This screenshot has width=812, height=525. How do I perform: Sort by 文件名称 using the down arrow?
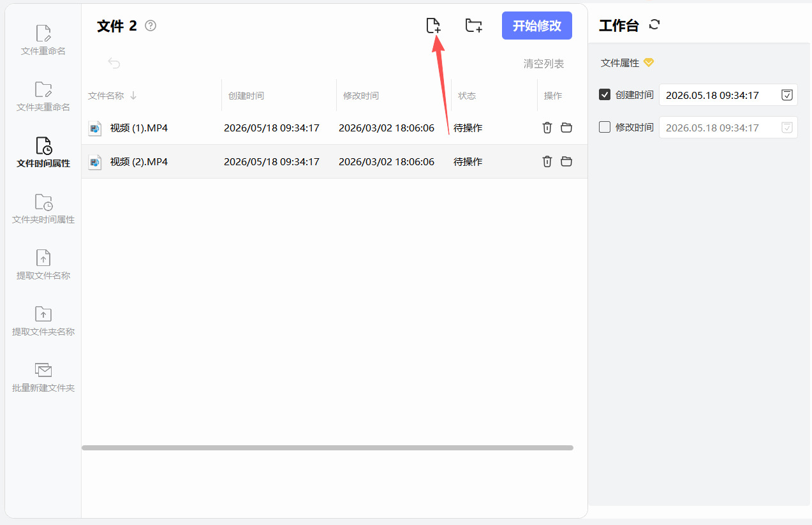coord(133,96)
